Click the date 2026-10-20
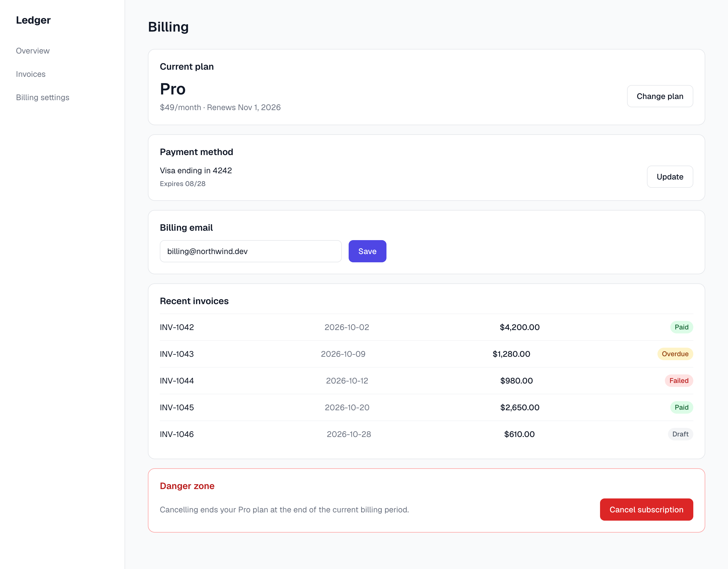Image resolution: width=728 pixels, height=569 pixels. [347, 407]
